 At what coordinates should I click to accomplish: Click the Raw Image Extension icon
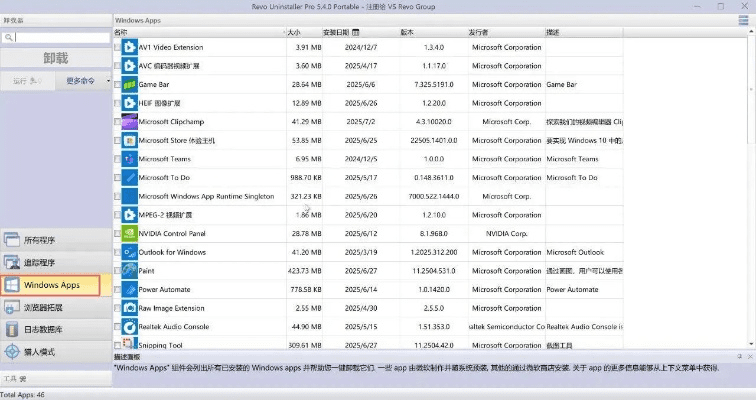click(x=130, y=308)
